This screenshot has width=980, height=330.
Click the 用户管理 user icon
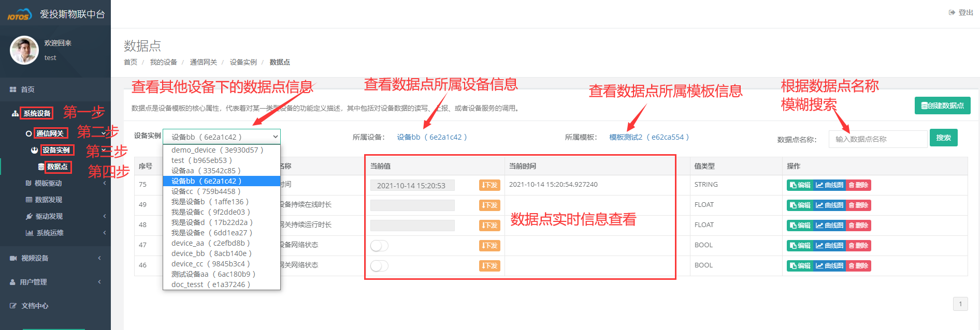coord(13,282)
